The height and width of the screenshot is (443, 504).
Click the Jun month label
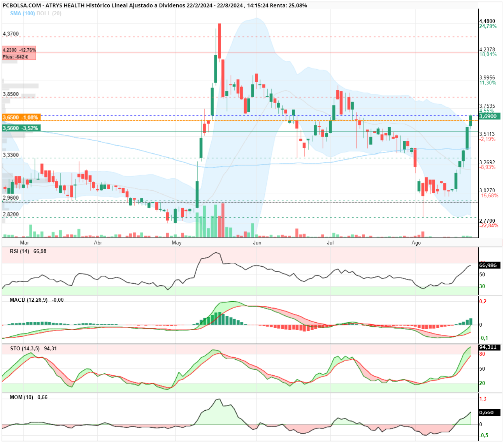click(x=257, y=243)
